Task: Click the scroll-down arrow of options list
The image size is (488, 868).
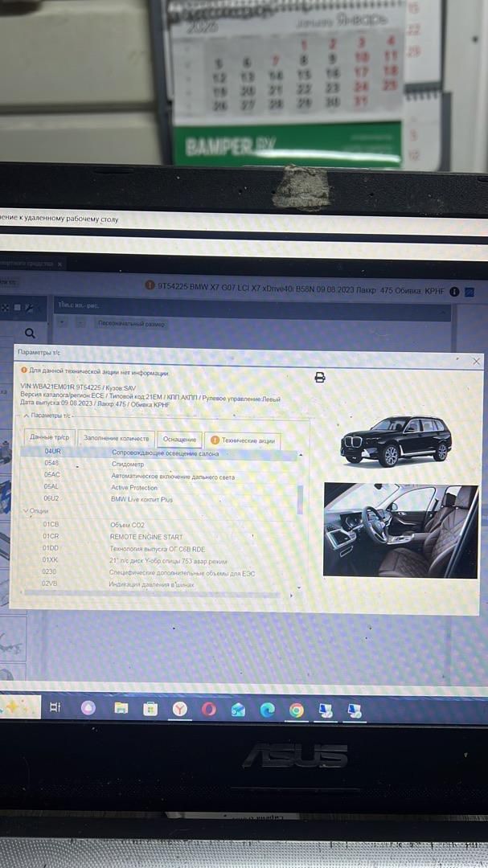Action: [x=300, y=588]
